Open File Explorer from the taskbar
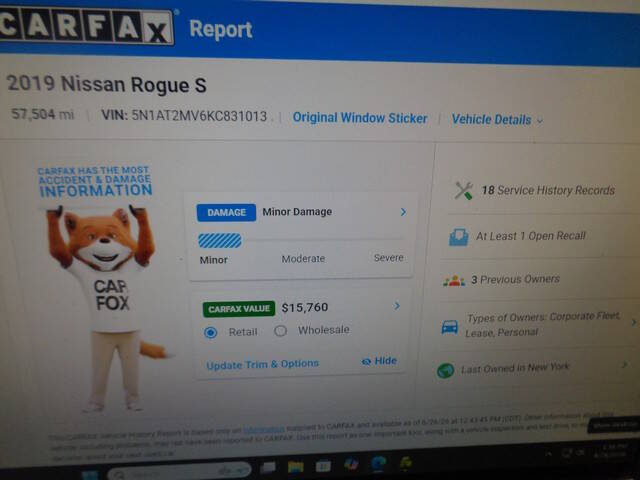Viewport: 640px width, 480px height. point(296,467)
